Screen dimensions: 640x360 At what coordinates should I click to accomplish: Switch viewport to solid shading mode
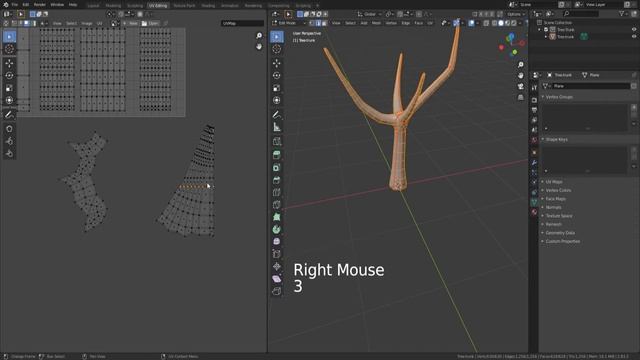click(501, 23)
